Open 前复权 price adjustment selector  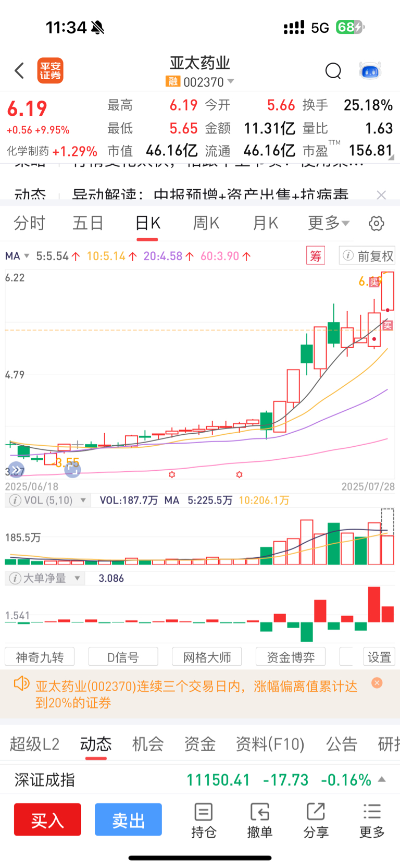click(x=367, y=255)
